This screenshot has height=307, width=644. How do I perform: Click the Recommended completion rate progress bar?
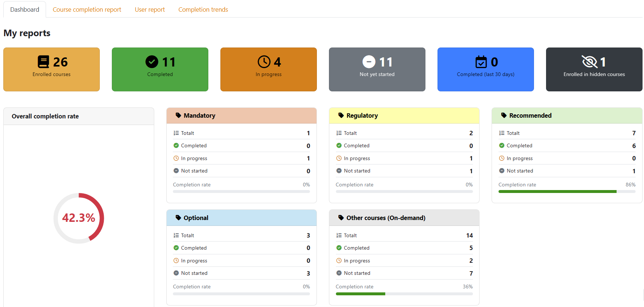pos(567,192)
